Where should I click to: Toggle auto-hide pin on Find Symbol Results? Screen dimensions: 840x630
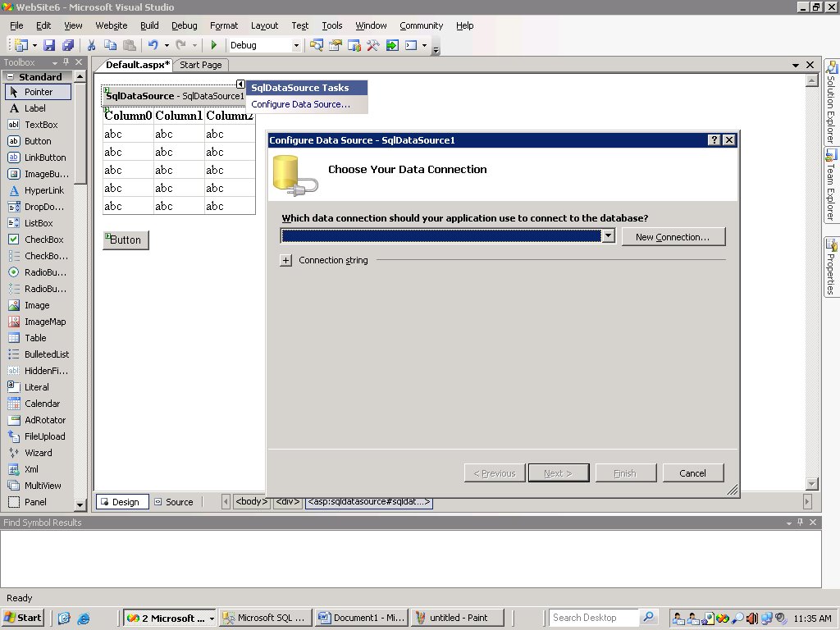(x=801, y=523)
